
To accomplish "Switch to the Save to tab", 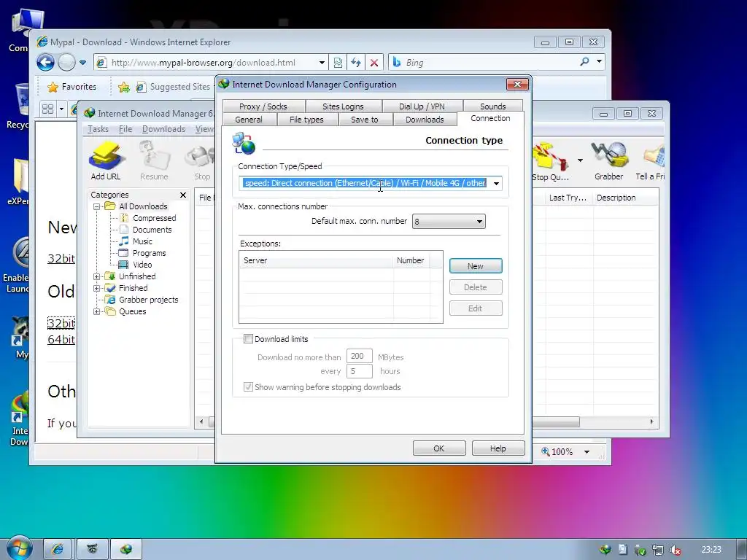I will pyautogui.click(x=365, y=120).
